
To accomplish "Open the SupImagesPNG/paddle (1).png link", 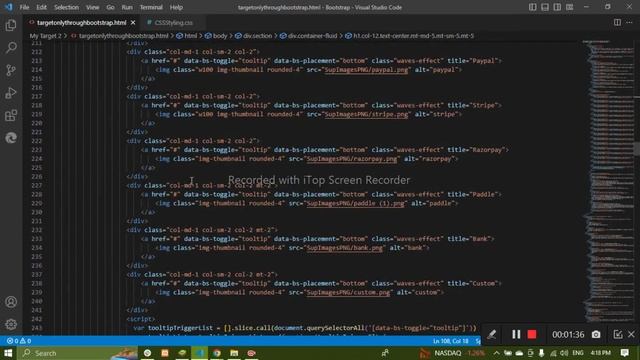I will click(355, 203).
